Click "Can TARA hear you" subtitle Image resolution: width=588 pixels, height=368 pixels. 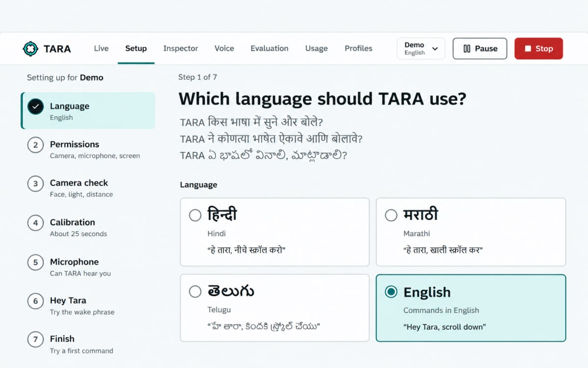pyautogui.click(x=80, y=273)
